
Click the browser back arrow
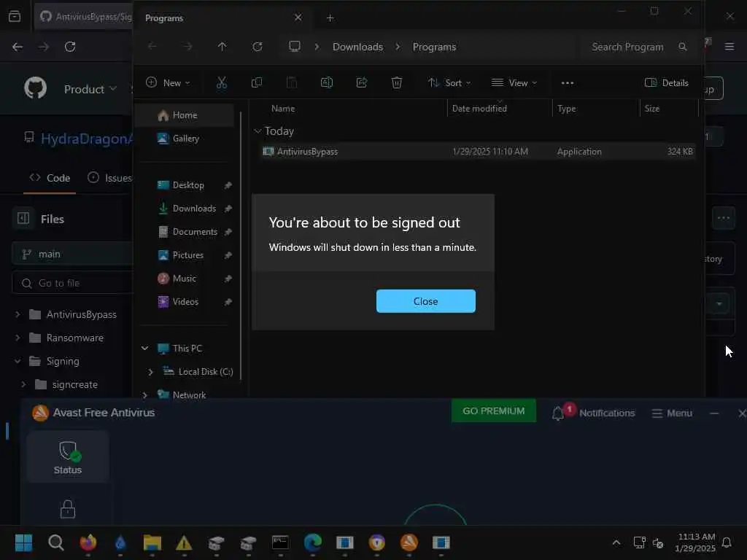click(18, 47)
